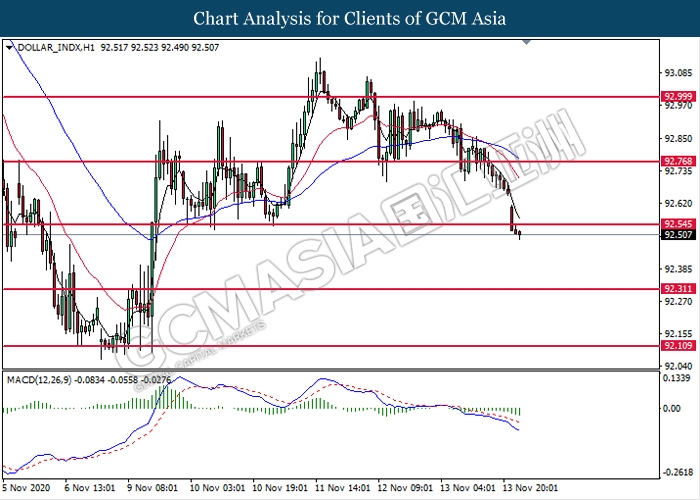Click the 93.085 axis price value
The image size is (700, 500).
click(x=679, y=73)
